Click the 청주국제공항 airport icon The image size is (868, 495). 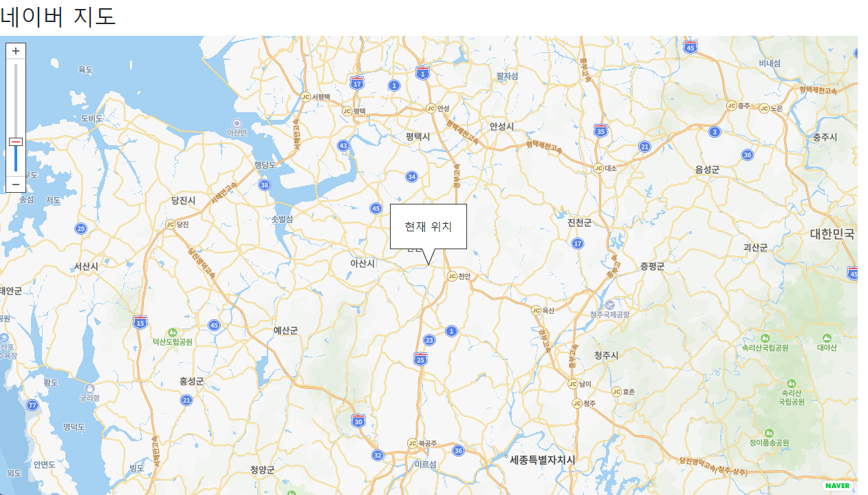point(609,304)
